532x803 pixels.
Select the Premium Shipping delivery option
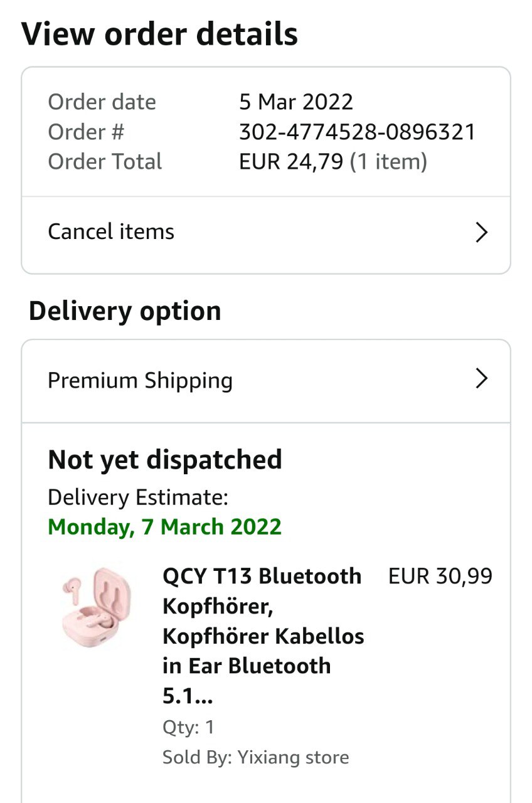coord(141,381)
